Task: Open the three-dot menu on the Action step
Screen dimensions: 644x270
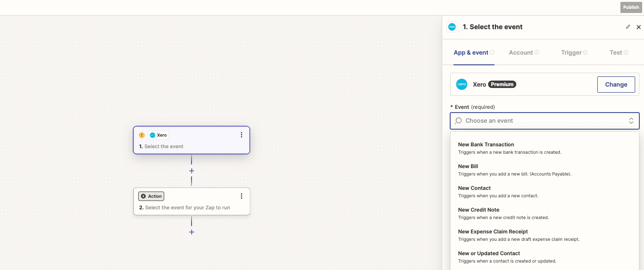Action: click(241, 196)
